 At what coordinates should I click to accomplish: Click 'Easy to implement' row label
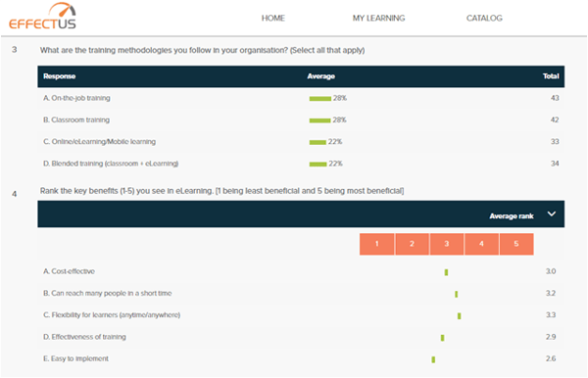click(75, 358)
